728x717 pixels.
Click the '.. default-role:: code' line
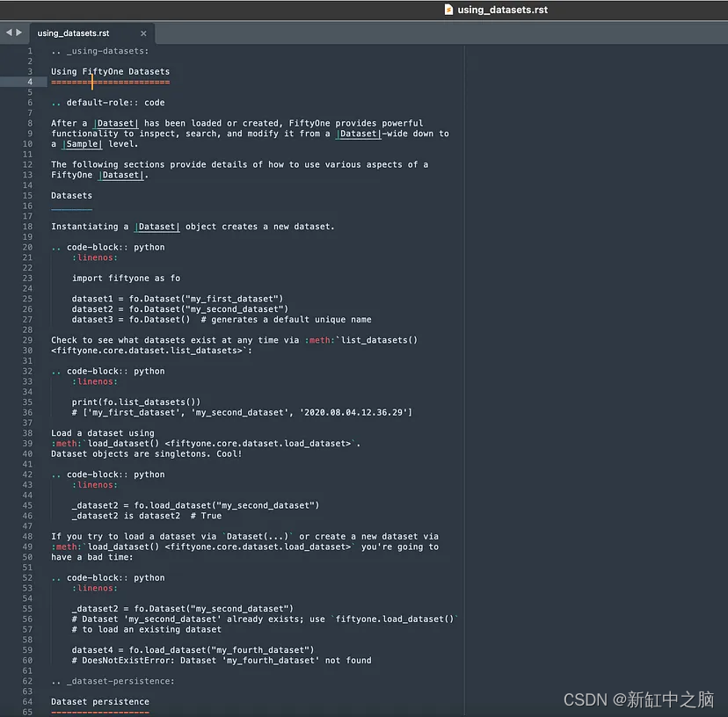[108, 103]
